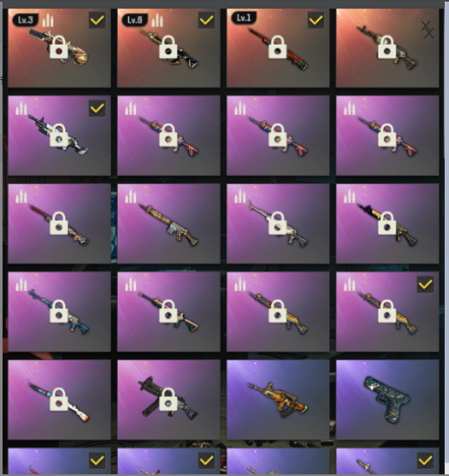Image resolution: width=449 pixels, height=476 pixels.
Task: Click the lock icon on the Lv.3 skin
Action: (x=58, y=47)
